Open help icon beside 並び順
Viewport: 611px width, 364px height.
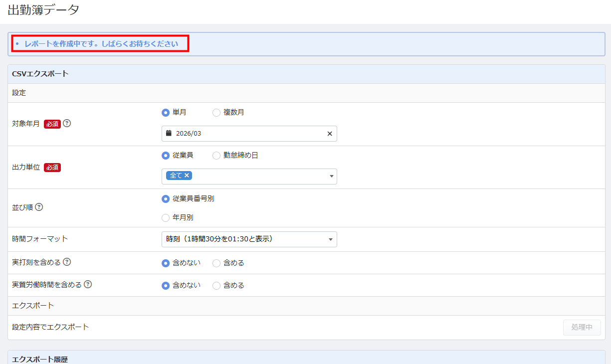[39, 207]
